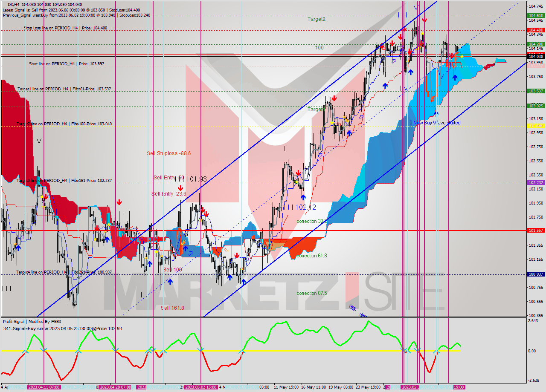The height and width of the screenshot is (392, 546).
Task: Select the Fib261 100.937 line label
Action: coord(64,272)
